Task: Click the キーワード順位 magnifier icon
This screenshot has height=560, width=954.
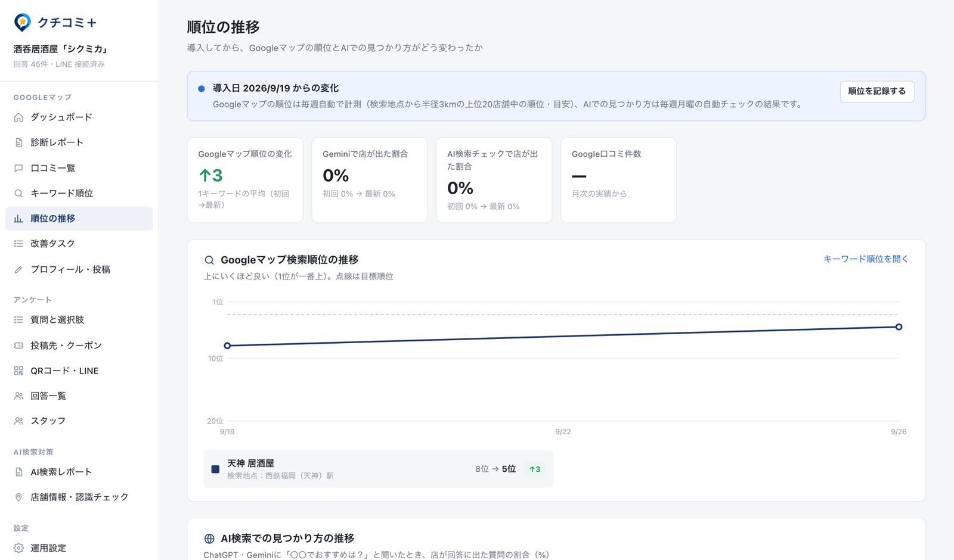Action: [x=18, y=193]
